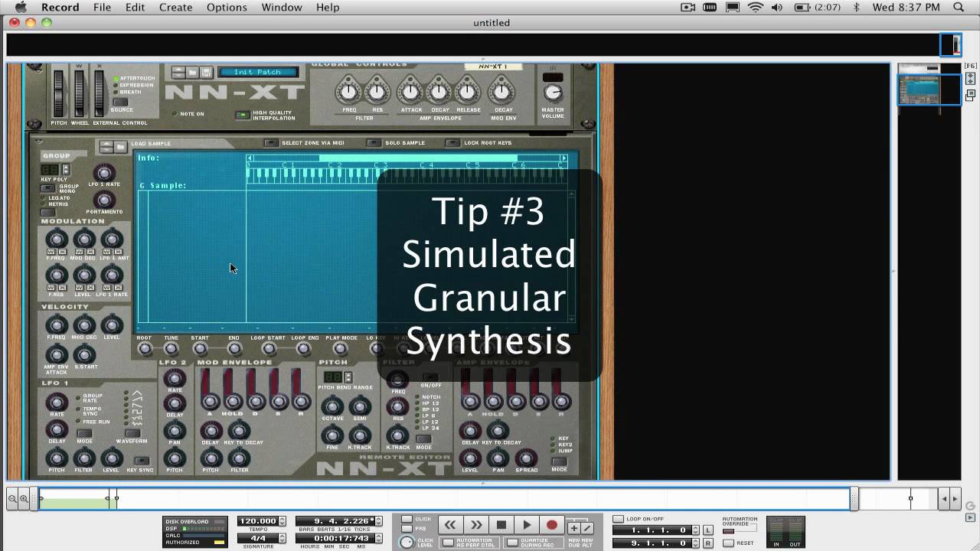Click the Pitch section Semi knob
This screenshot has width=980, height=551.
(x=360, y=406)
